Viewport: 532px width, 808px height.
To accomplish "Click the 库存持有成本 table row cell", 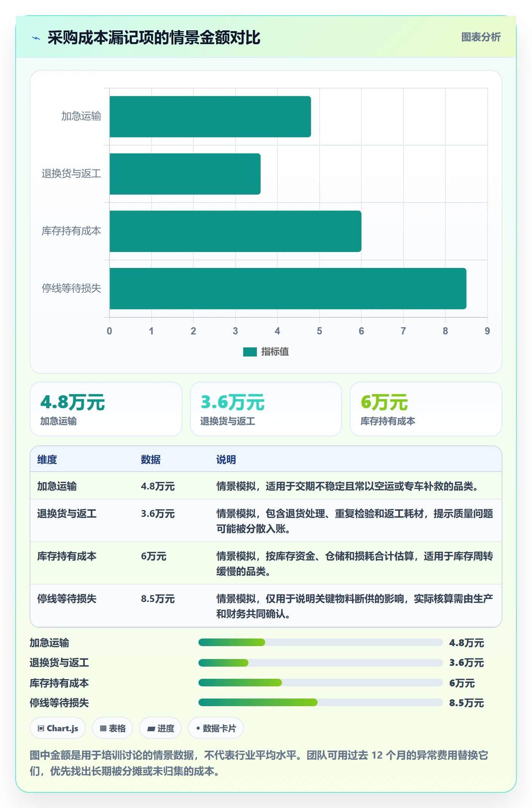I will (67, 556).
